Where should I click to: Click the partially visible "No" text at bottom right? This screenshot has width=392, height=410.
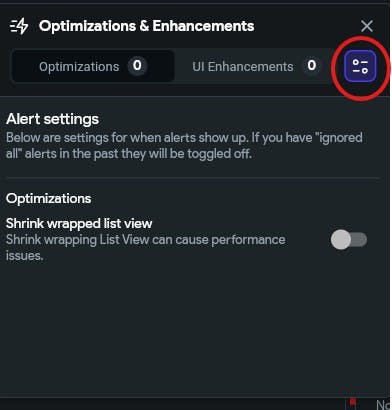click(x=384, y=405)
